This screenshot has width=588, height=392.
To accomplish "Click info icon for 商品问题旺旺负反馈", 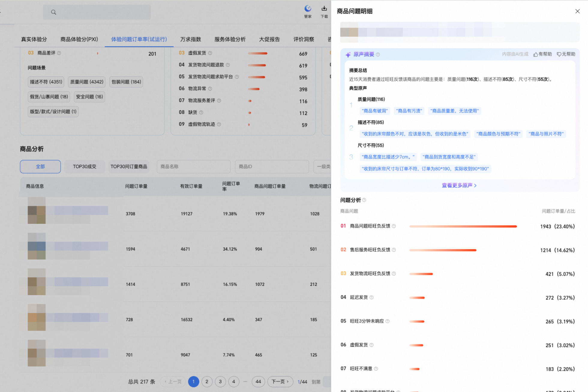I will pos(394,226).
